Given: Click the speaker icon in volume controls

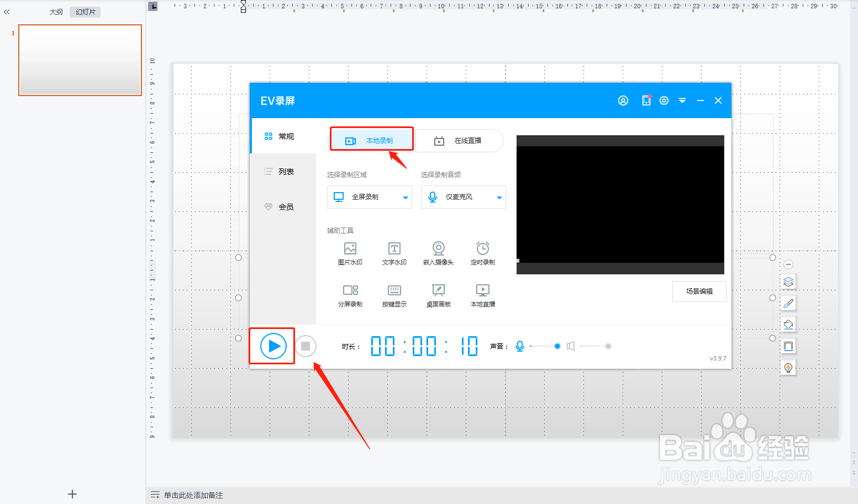Looking at the screenshot, I should (x=571, y=346).
